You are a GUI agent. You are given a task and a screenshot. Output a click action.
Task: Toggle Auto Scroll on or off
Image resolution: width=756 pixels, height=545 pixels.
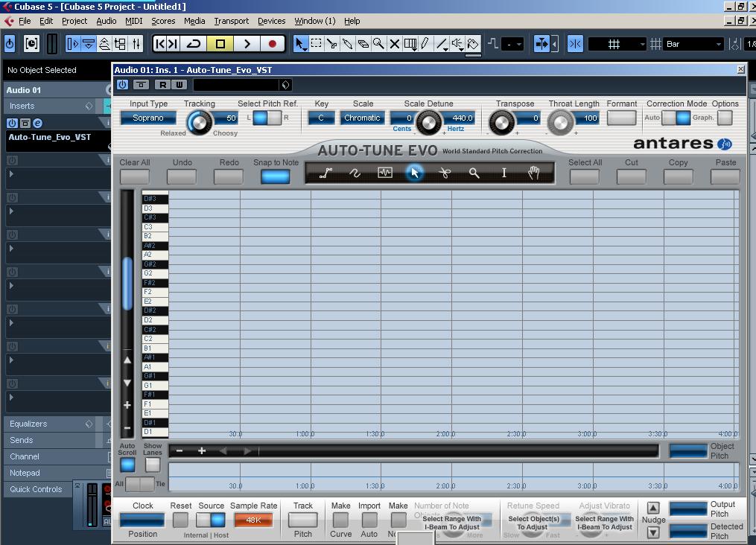(127, 465)
